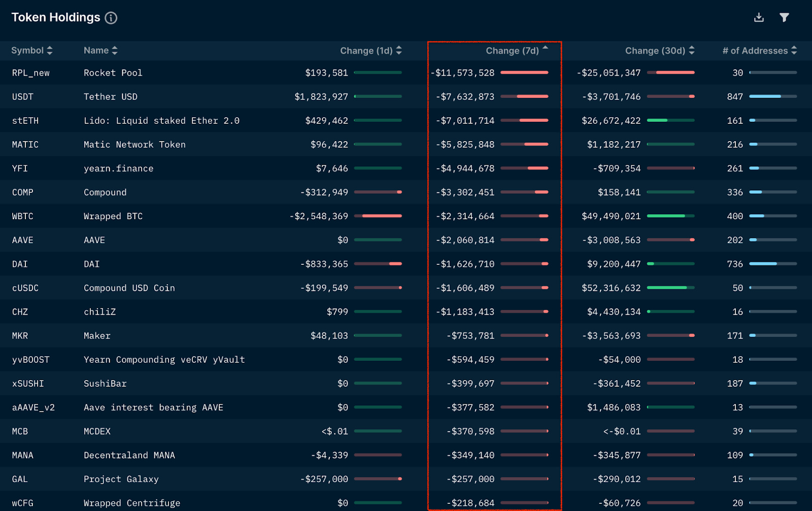Image resolution: width=812 pixels, height=511 pixels.
Task: Select the COMP symbol cell
Action: (23, 192)
